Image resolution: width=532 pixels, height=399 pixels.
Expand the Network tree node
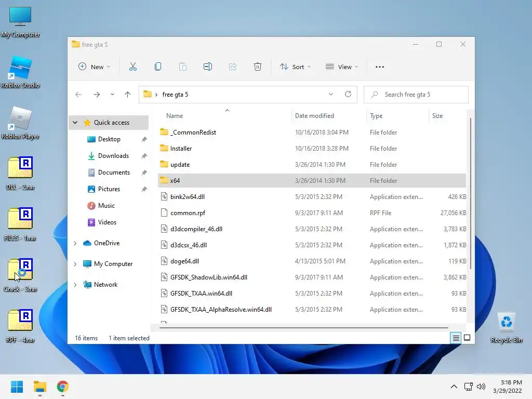click(x=75, y=285)
